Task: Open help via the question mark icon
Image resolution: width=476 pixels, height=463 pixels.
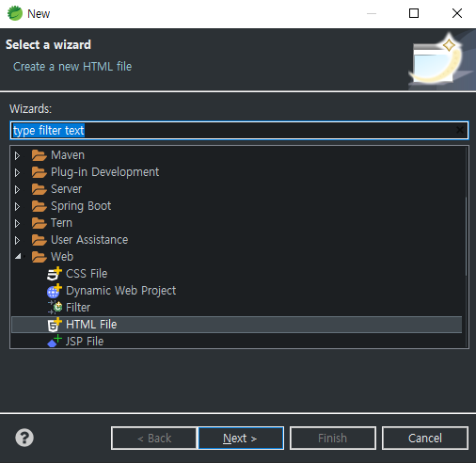Action: point(24,438)
